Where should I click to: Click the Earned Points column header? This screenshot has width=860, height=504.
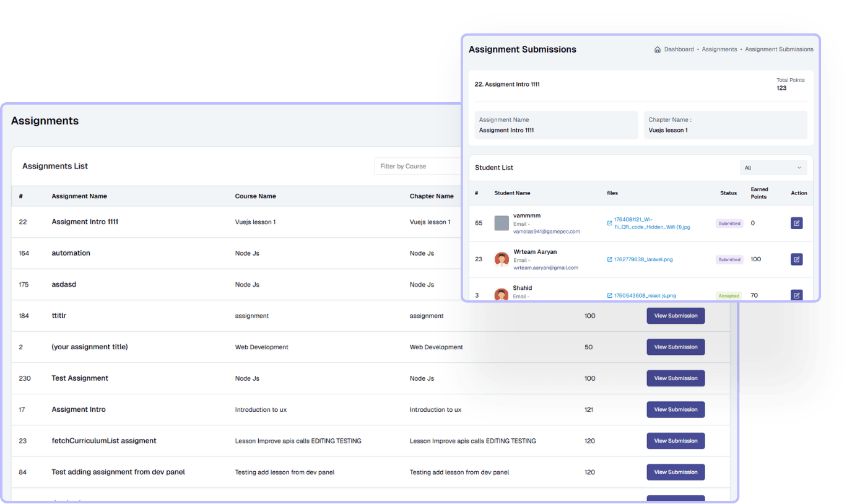click(759, 193)
